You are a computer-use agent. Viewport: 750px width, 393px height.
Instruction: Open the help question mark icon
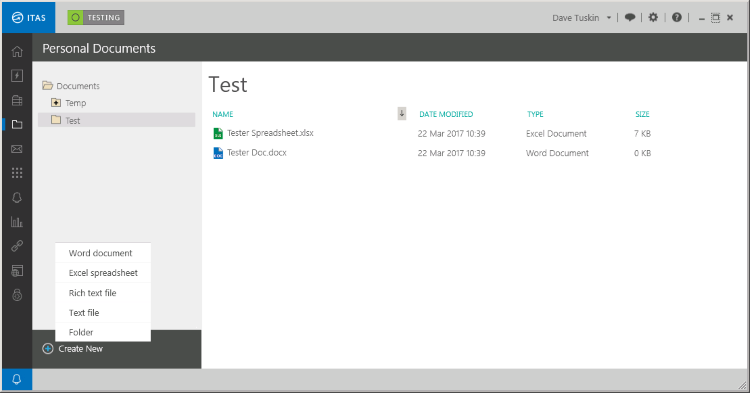(676, 18)
